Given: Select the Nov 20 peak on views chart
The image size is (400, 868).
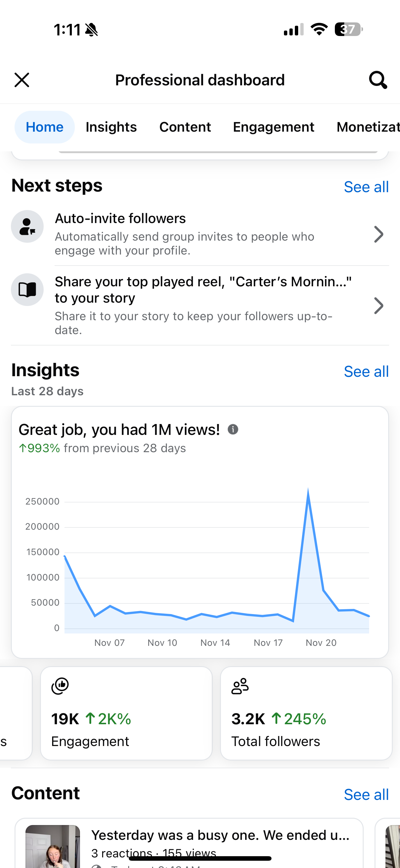Looking at the screenshot, I should coord(308,490).
